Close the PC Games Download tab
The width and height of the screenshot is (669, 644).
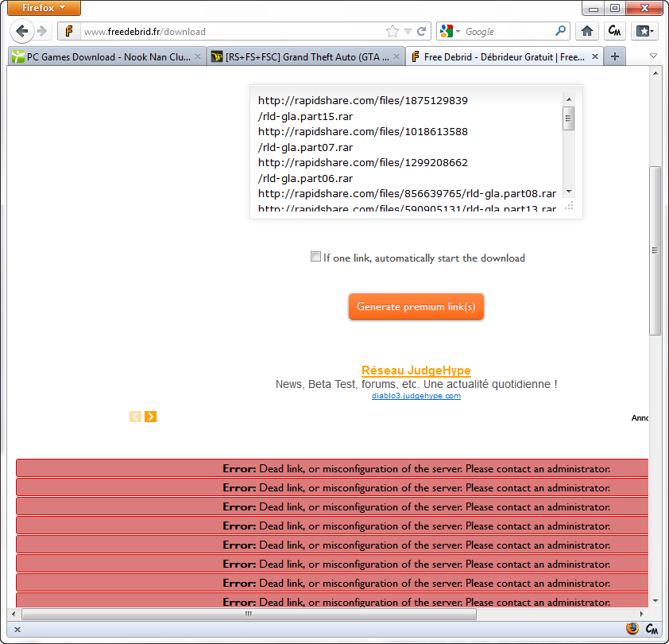pyautogui.click(x=198, y=56)
